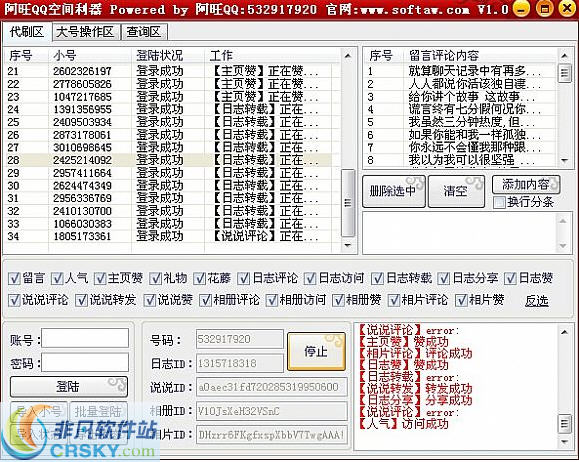This screenshot has height=462, width=579.
Task: Click the 留言评论内容 column header
Action: point(480,56)
